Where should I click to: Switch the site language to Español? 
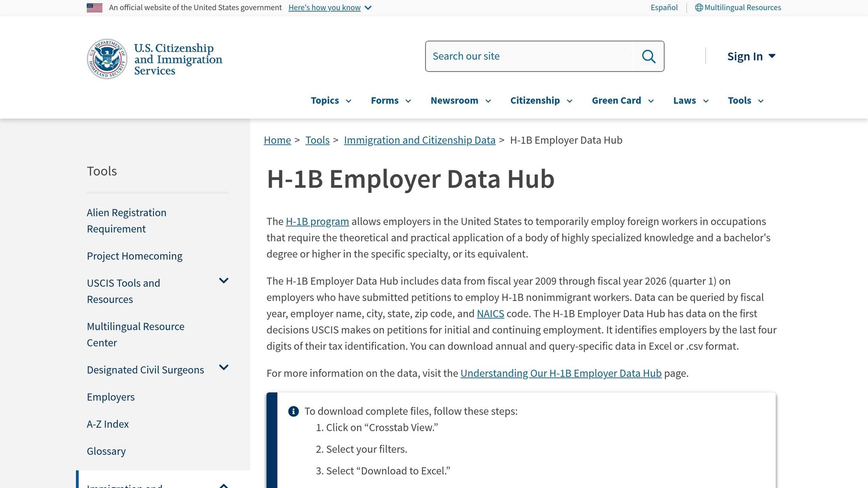click(663, 7)
